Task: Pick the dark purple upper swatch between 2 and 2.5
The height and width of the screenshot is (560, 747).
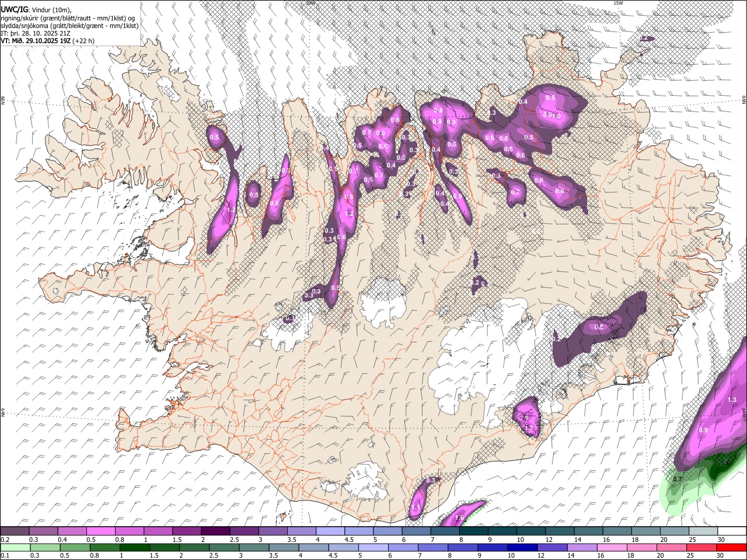Action: click(x=215, y=531)
